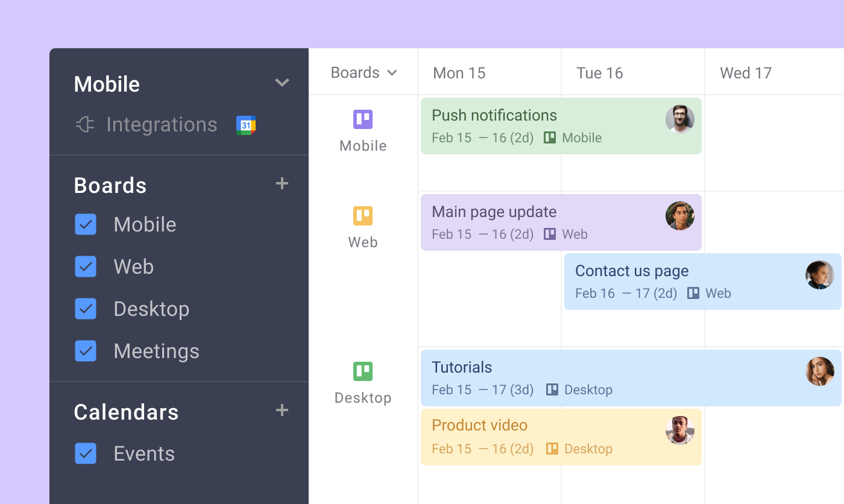The width and height of the screenshot is (844, 504).
Task: Select the Tue 16 column header
Action: pyautogui.click(x=599, y=73)
